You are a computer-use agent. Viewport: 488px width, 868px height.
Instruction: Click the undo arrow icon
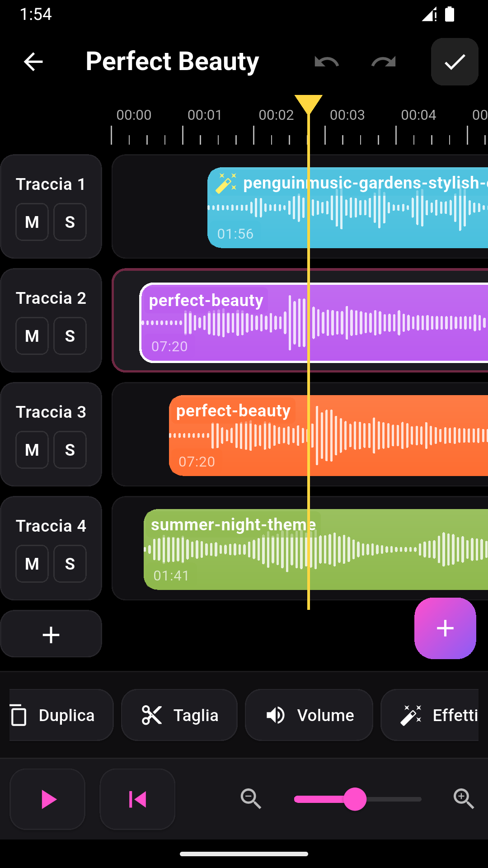tap(327, 62)
